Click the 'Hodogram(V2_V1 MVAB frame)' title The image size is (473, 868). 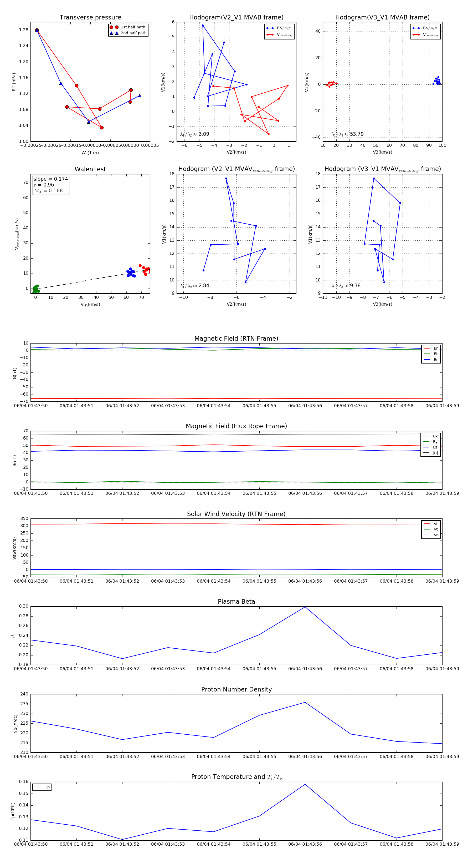tap(236, 18)
